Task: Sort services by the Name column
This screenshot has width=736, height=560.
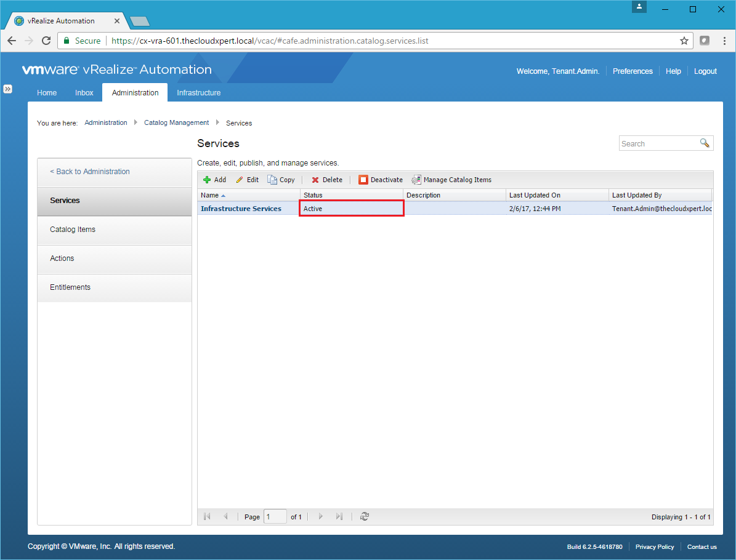Action: click(x=210, y=195)
